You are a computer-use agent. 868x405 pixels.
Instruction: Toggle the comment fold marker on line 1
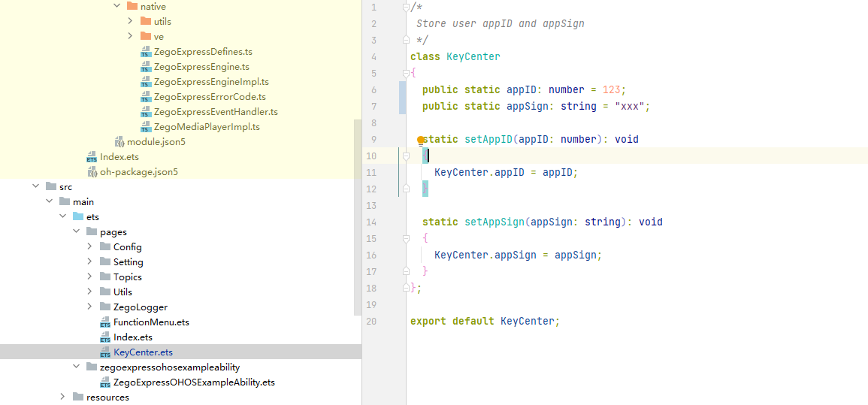click(x=407, y=8)
